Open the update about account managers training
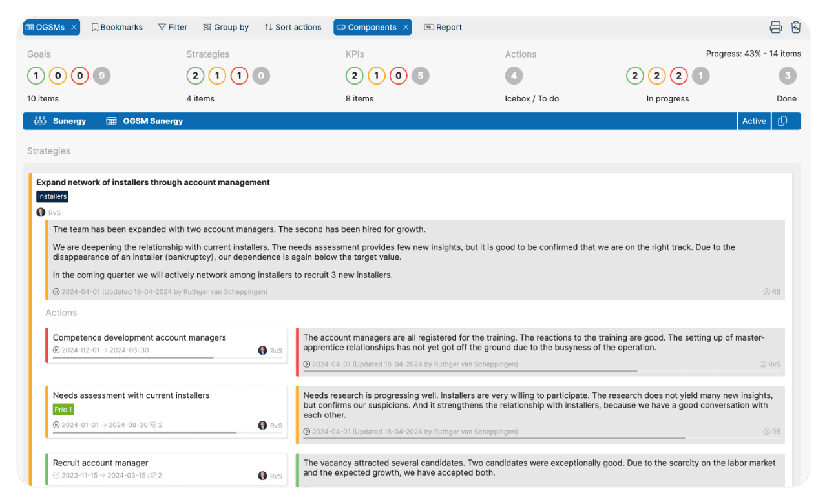The height and width of the screenshot is (504, 827). pyautogui.click(x=540, y=352)
